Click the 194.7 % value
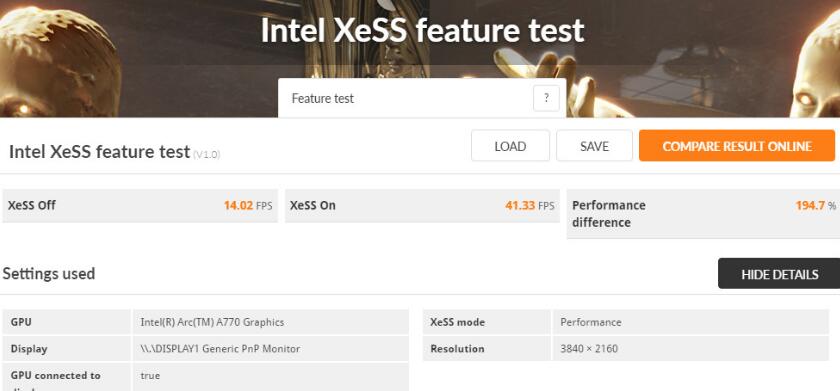Screen dimensions: 840x391 pyautogui.click(x=815, y=205)
